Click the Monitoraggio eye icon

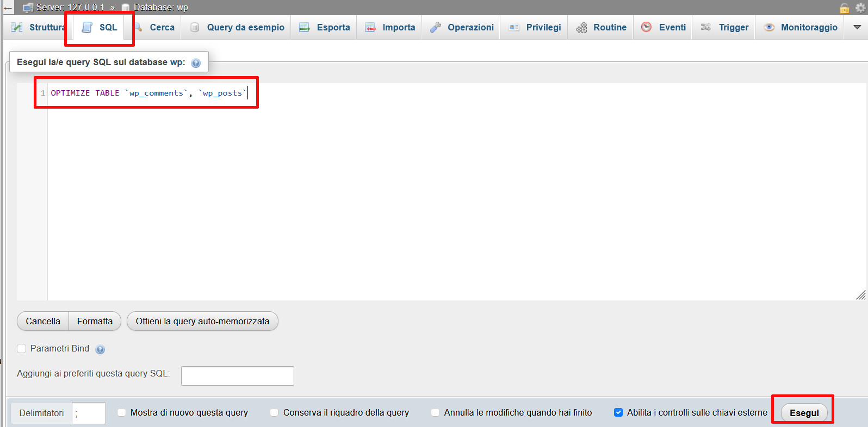pos(769,27)
